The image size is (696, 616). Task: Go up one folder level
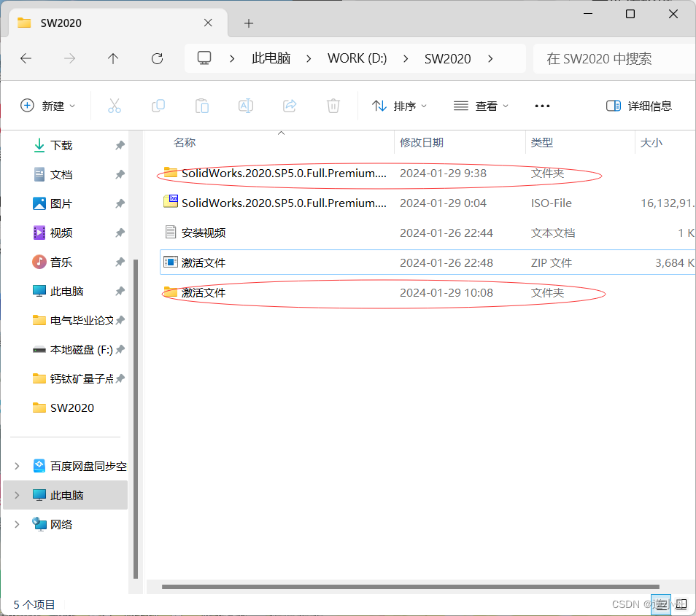coord(113,58)
